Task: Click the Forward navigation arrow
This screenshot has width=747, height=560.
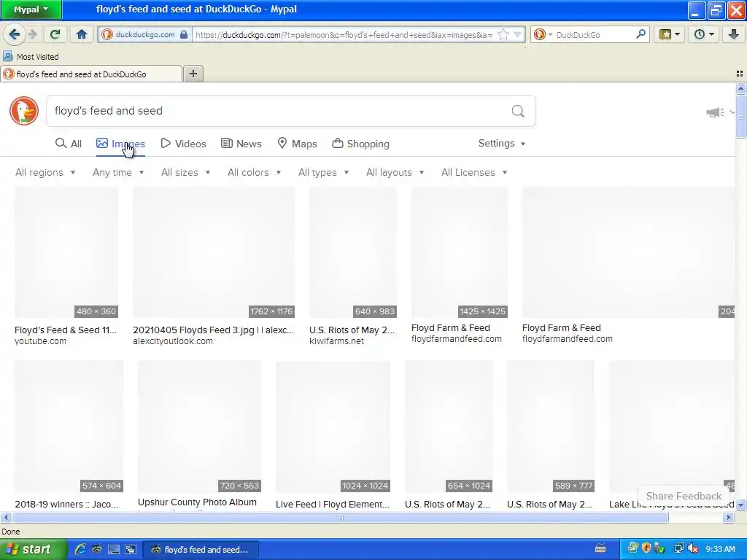Action: (x=32, y=34)
